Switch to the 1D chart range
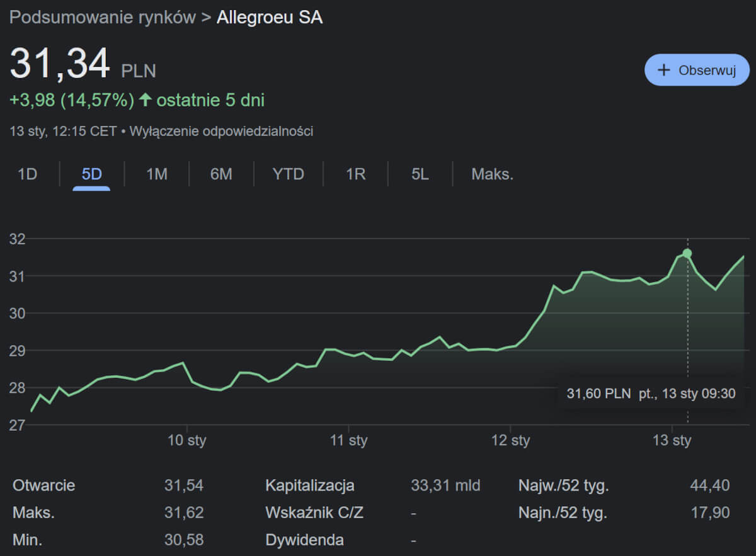Screen dimensions: 756x556 (27, 174)
